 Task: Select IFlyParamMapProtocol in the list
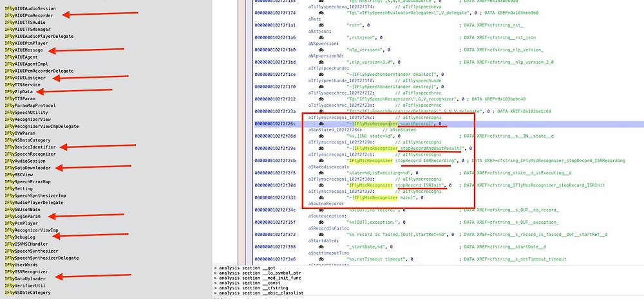pyautogui.click(x=30, y=105)
